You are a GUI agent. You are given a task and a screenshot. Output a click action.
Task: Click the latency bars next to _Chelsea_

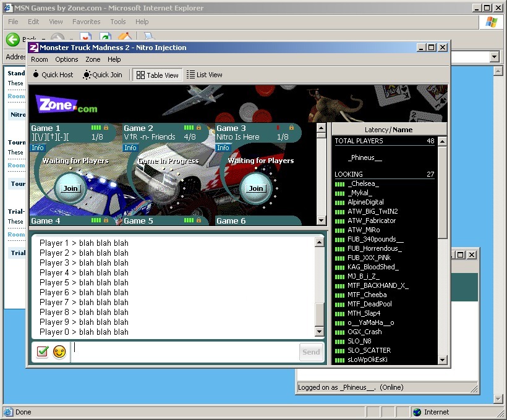(339, 185)
